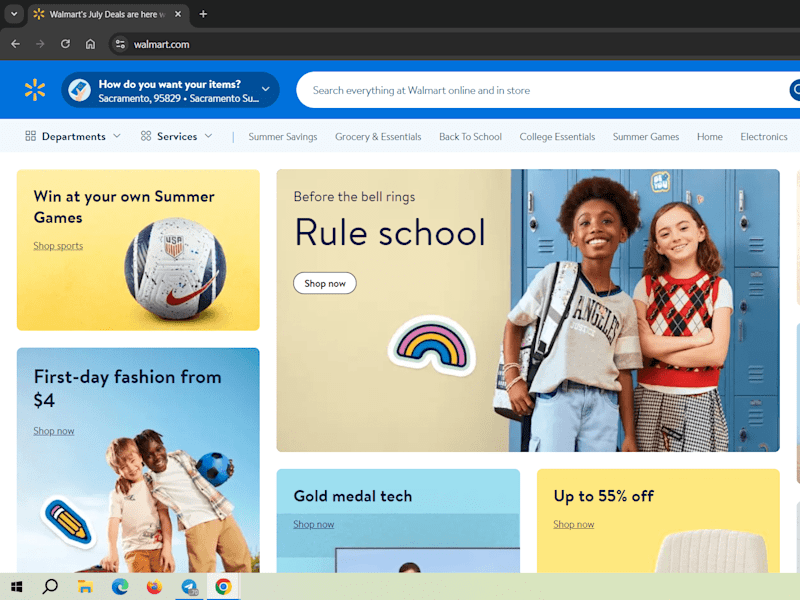
Task: Open File Explorer from taskbar
Action: 85,587
